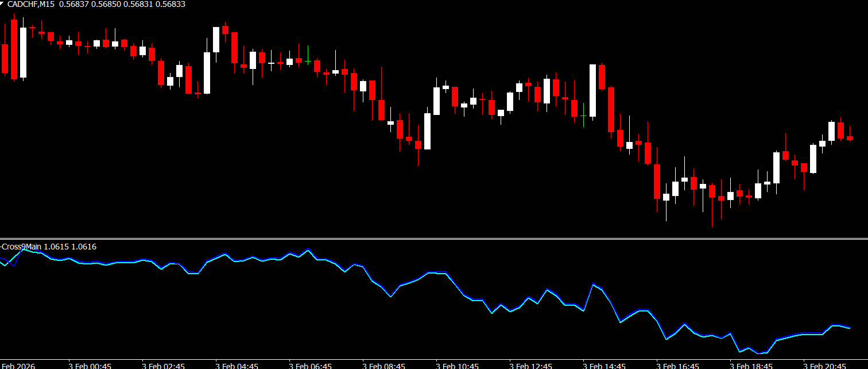Image resolution: width=868 pixels, height=369 pixels.
Task: Click the triangle arrow in chart's top-left corner
Action: coord(2,3)
